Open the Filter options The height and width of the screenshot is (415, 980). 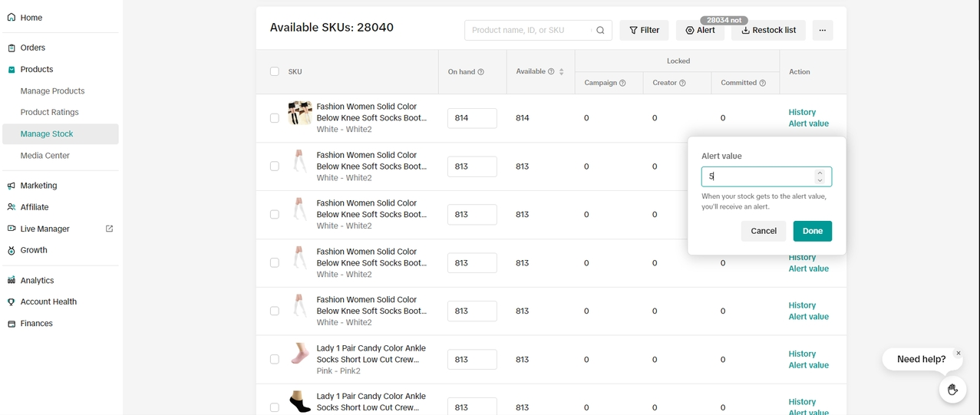tap(644, 31)
